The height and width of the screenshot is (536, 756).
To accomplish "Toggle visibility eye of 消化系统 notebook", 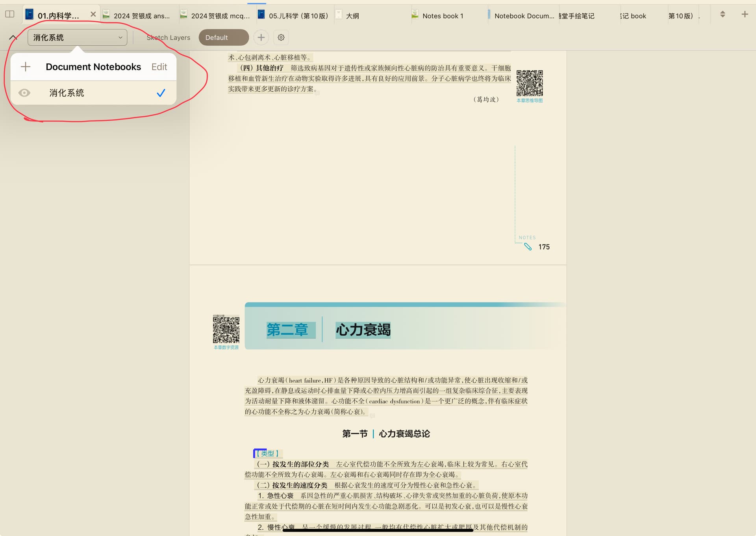I will click(x=24, y=93).
